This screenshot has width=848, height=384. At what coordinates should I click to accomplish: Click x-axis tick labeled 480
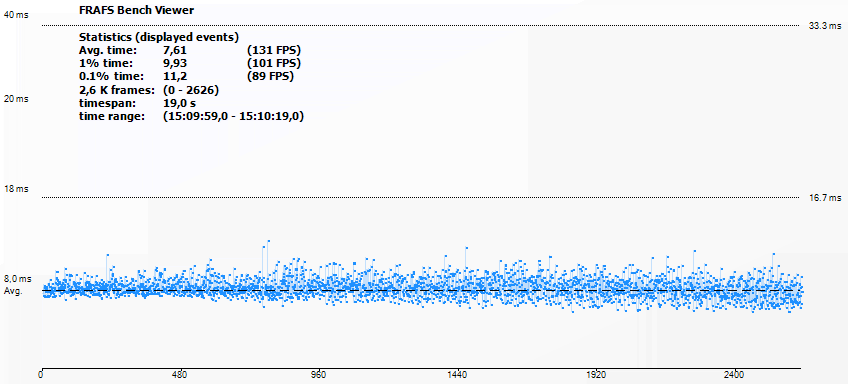(180, 375)
